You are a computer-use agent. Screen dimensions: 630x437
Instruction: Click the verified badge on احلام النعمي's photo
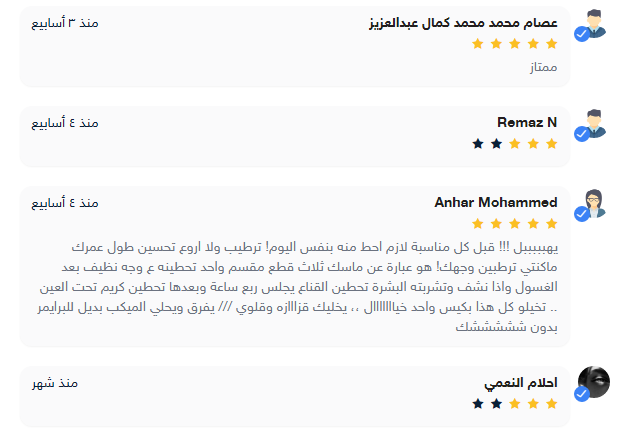click(581, 394)
